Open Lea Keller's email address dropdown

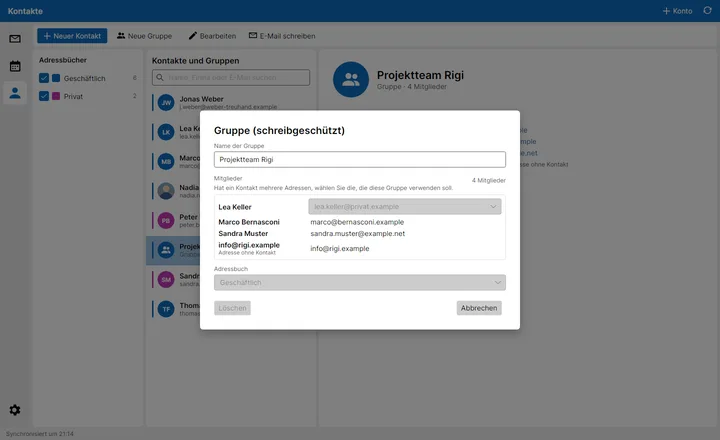point(405,207)
